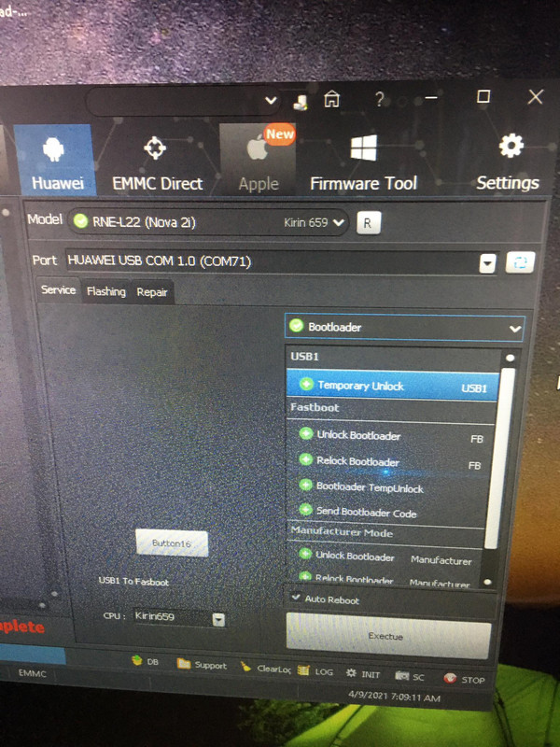Click the user account icon in title bar

coord(300,102)
